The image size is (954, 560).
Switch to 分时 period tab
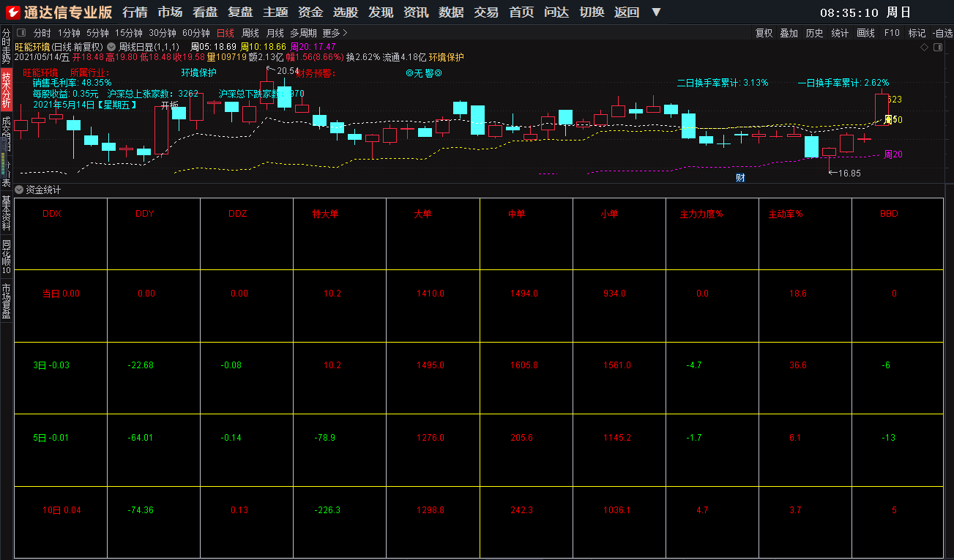[42, 33]
